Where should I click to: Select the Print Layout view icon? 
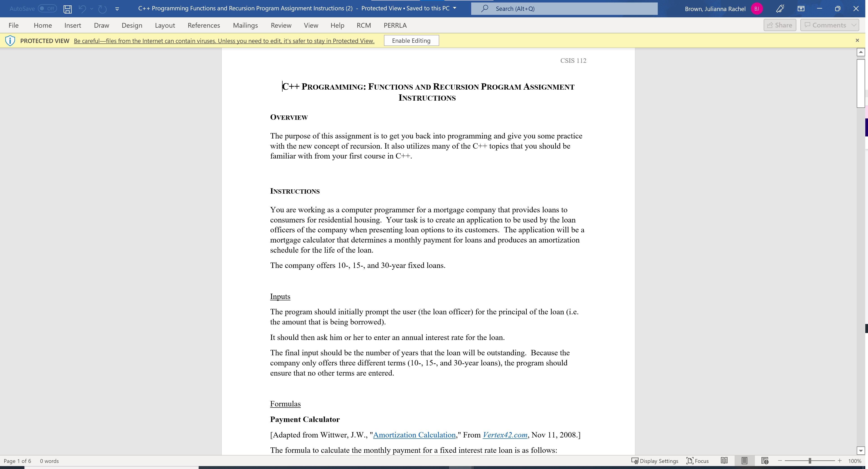coord(744,461)
